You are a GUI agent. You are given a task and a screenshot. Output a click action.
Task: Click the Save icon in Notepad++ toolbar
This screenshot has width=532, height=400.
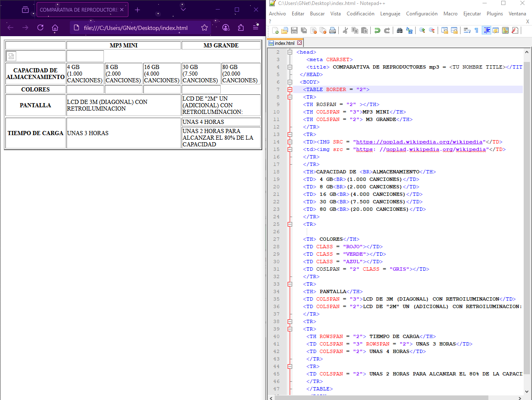[294, 30]
